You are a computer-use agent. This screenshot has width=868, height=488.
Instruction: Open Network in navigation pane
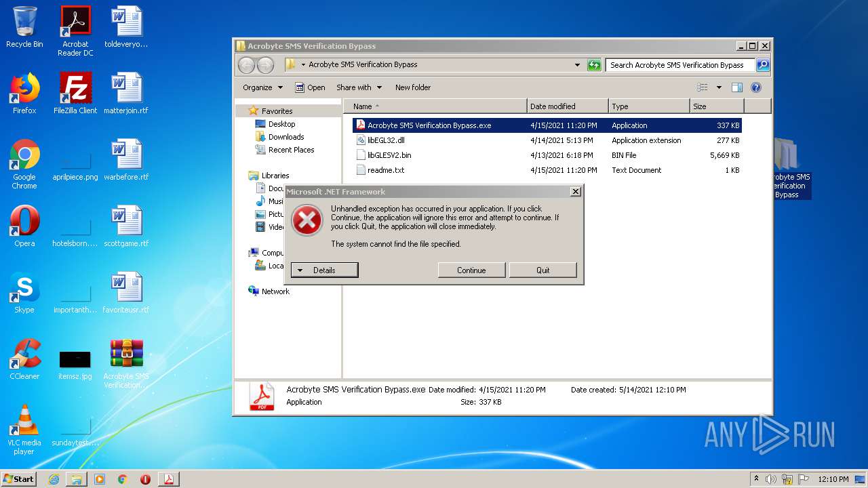pos(275,291)
